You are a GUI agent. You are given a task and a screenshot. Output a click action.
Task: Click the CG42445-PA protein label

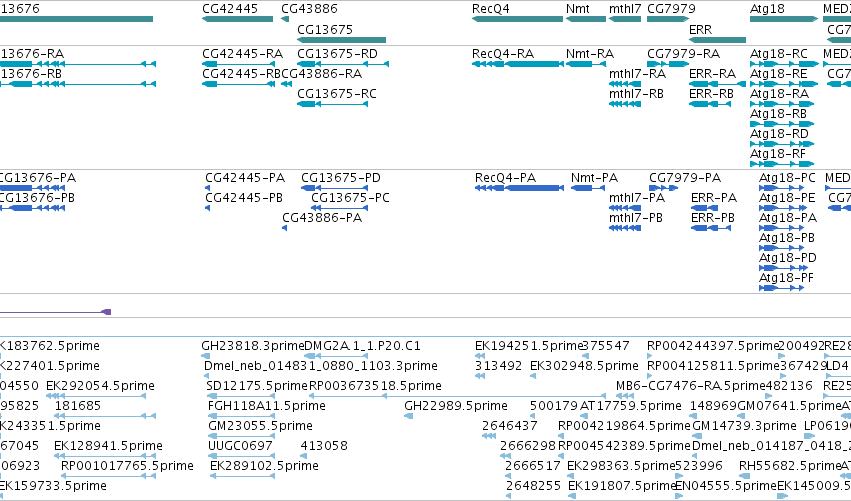(x=245, y=178)
